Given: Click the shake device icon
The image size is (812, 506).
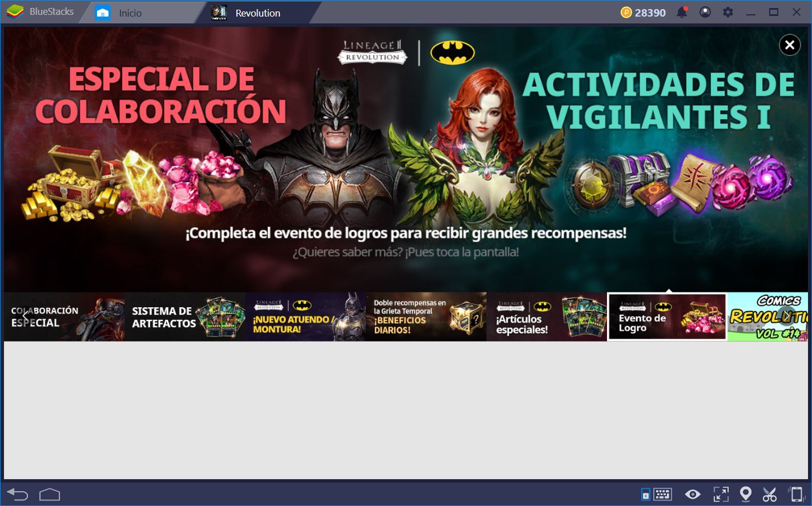Looking at the screenshot, I should pyautogui.click(x=796, y=494).
